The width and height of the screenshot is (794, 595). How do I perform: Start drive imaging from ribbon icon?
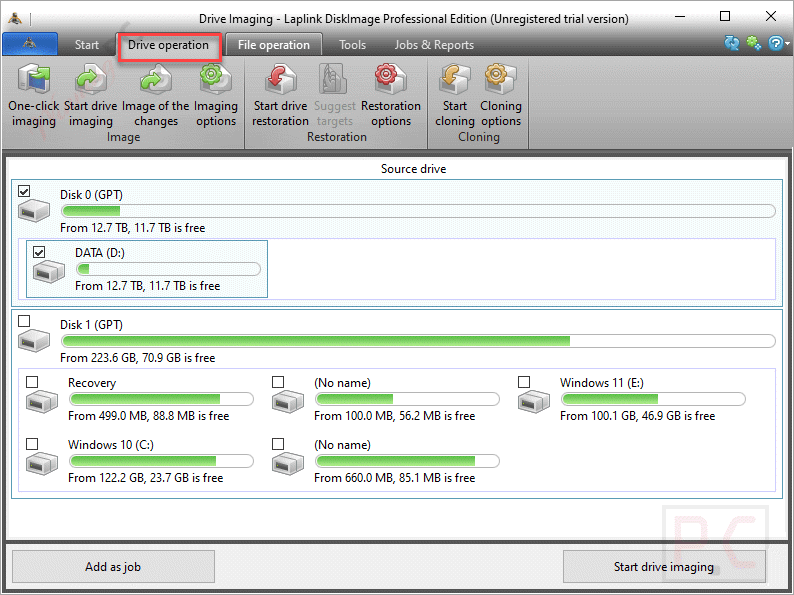pyautogui.click(x=91, y=79)
